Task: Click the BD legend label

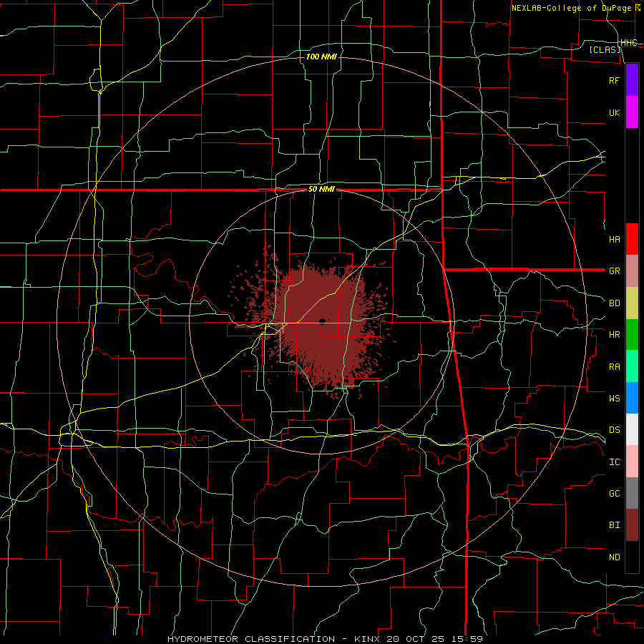Action: [x=614, y=303]
